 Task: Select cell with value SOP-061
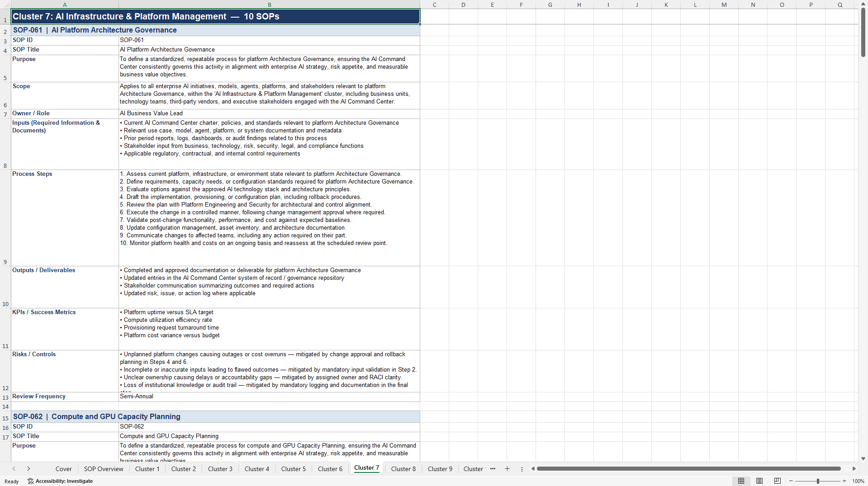tap(269, 40)
